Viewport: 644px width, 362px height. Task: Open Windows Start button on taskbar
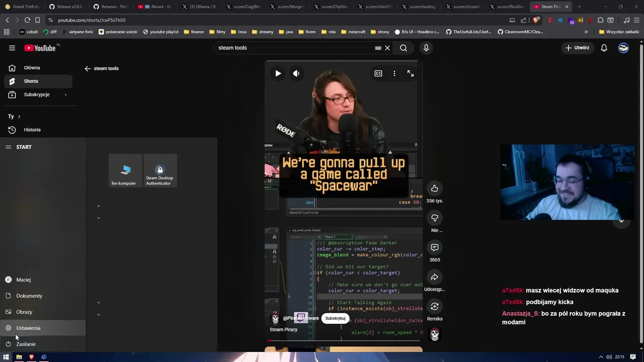6,357
